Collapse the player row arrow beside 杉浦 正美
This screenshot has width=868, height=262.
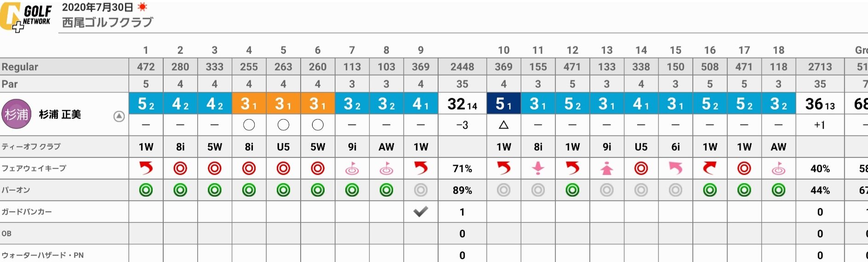pos(119,116)
